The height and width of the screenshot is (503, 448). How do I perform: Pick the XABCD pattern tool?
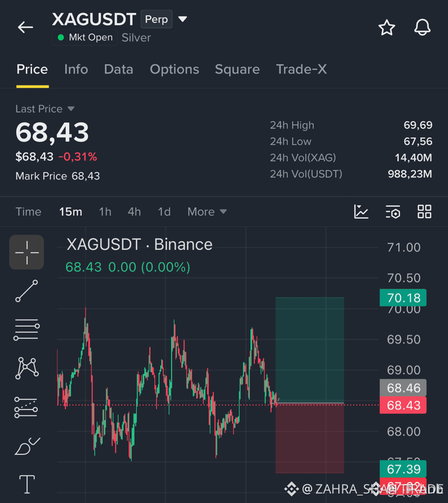point(27,368)
